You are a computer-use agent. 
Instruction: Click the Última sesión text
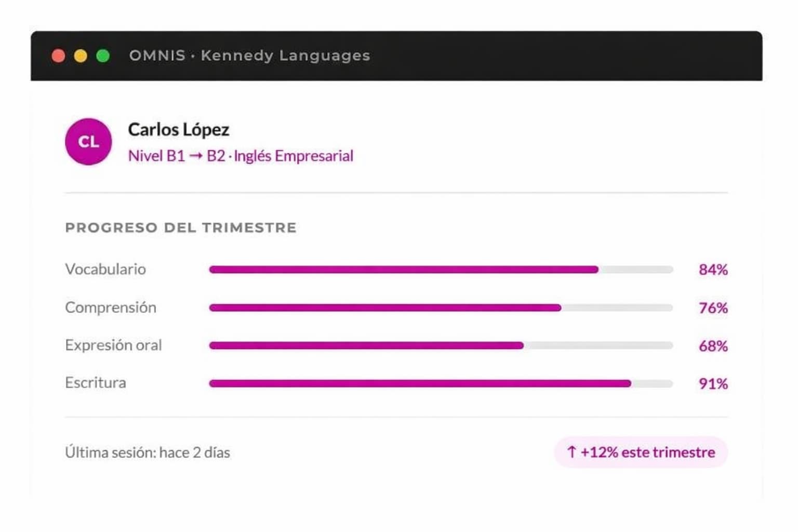coord(148,453)
